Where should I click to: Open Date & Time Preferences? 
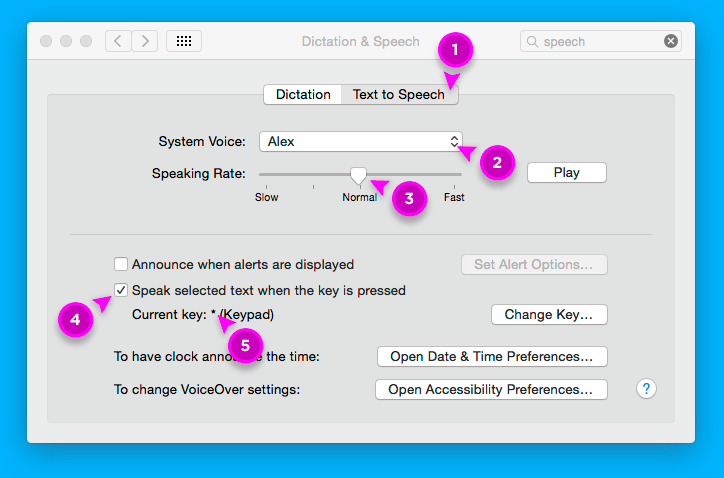pyautogui.click(x=491, y=357)
